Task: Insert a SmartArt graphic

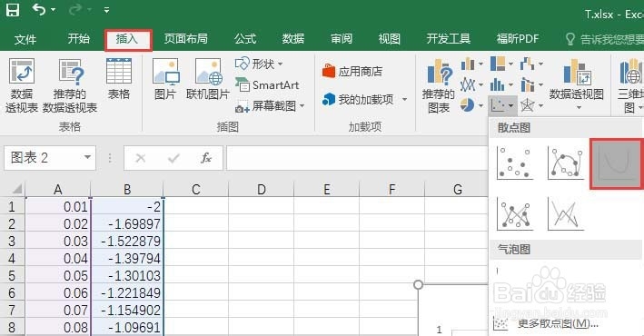Action: (x=267, y=85)
